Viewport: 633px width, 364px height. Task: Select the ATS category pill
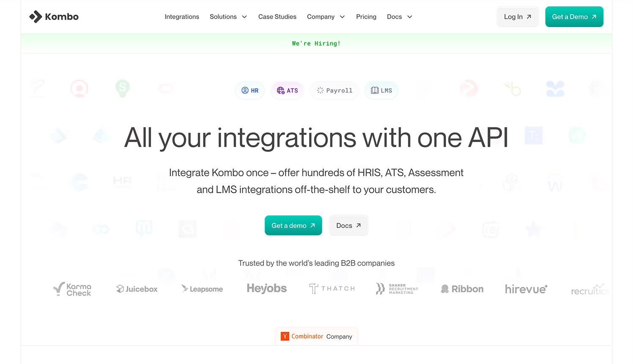[288, 90]
